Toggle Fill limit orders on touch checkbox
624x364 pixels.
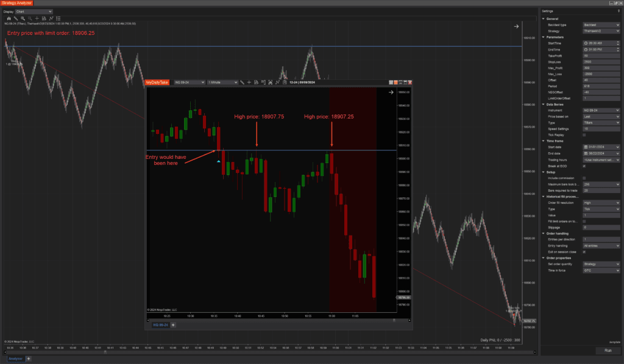click(x=584, y=222)
